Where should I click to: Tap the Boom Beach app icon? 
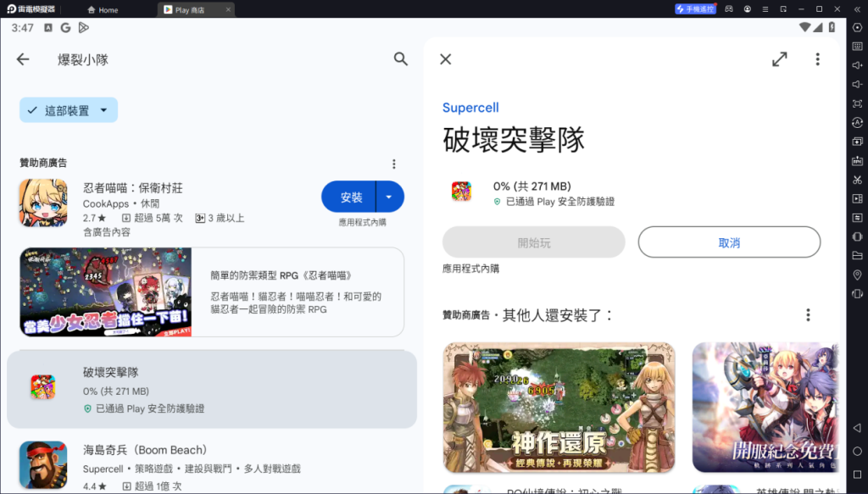43,464
